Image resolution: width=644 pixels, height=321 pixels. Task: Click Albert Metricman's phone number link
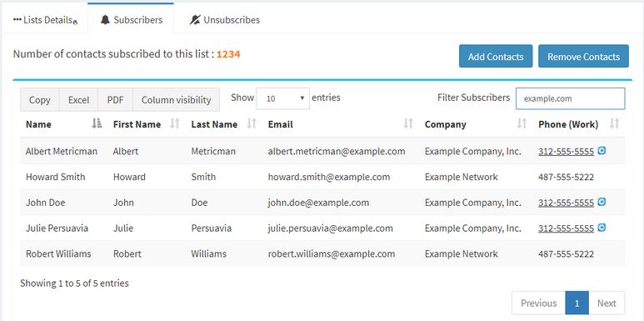coord(566,151)
